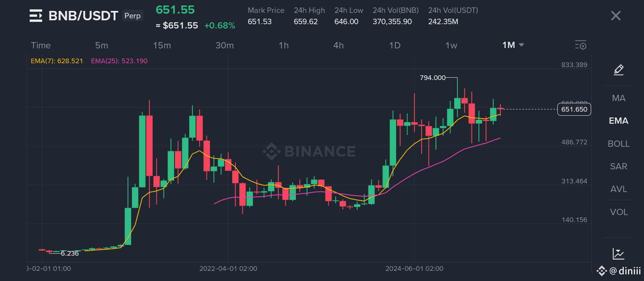Open chart settings icon beside timeframes
This screenshot has height=281, width=644.
[581, 45]
